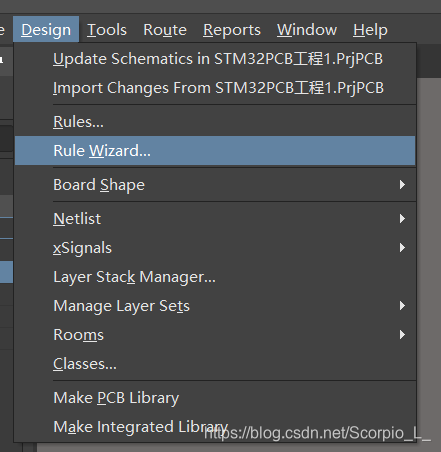441x452 pixels.
Task: Select Make Integrated Library
Action: [x=215, y=427]
